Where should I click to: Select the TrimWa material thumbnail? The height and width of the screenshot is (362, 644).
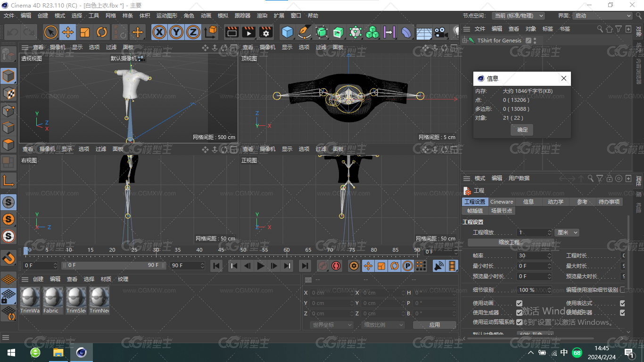(30, 300)
